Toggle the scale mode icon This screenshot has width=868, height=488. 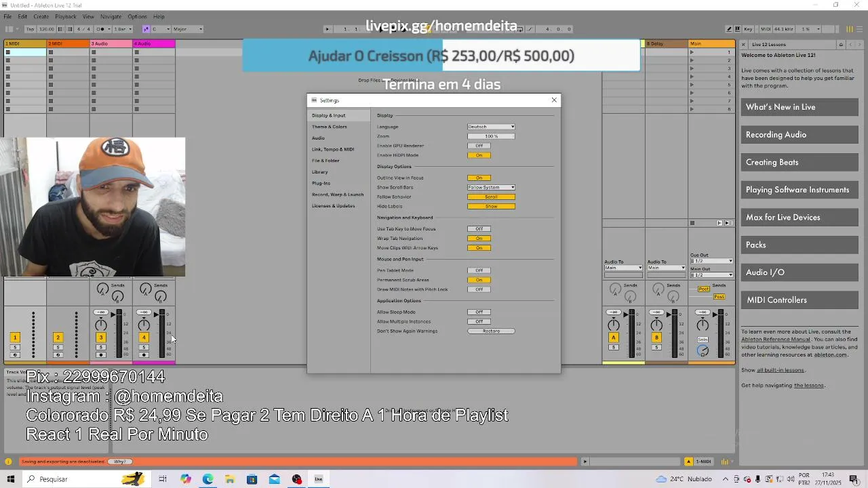(146, 29)
